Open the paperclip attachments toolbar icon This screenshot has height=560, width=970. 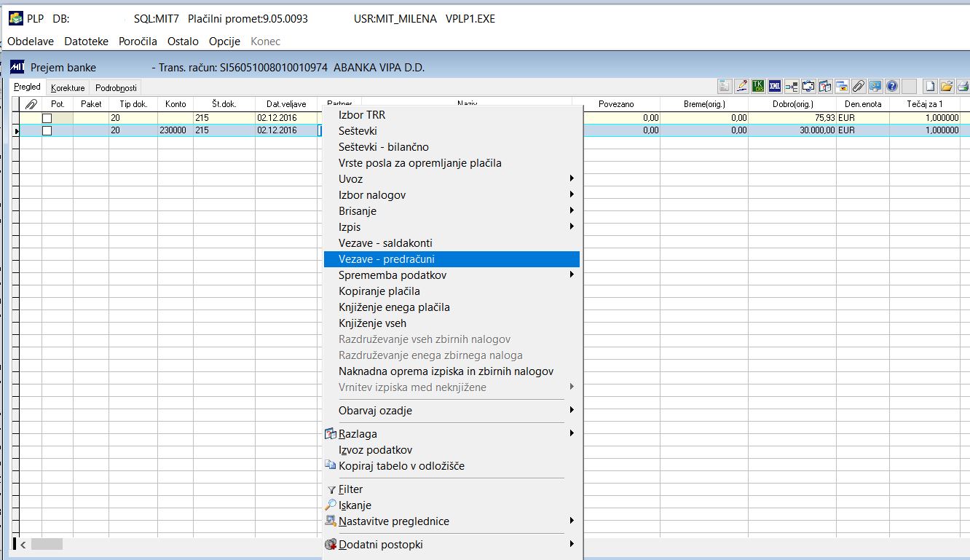point(859,86)
